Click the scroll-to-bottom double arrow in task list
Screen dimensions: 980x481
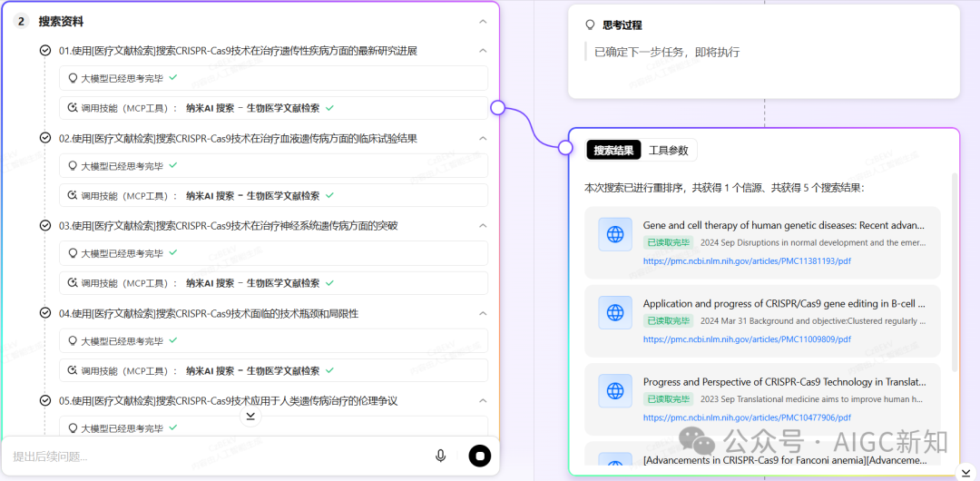[x=250, y=416]
